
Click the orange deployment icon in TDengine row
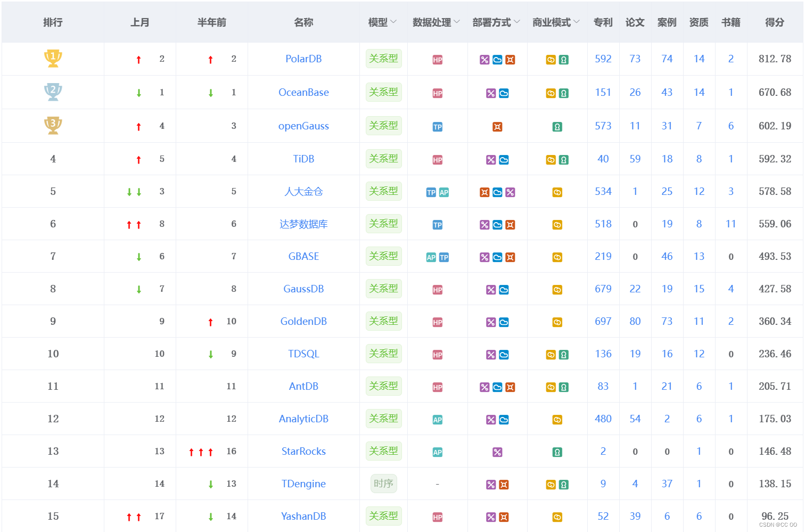504,485
